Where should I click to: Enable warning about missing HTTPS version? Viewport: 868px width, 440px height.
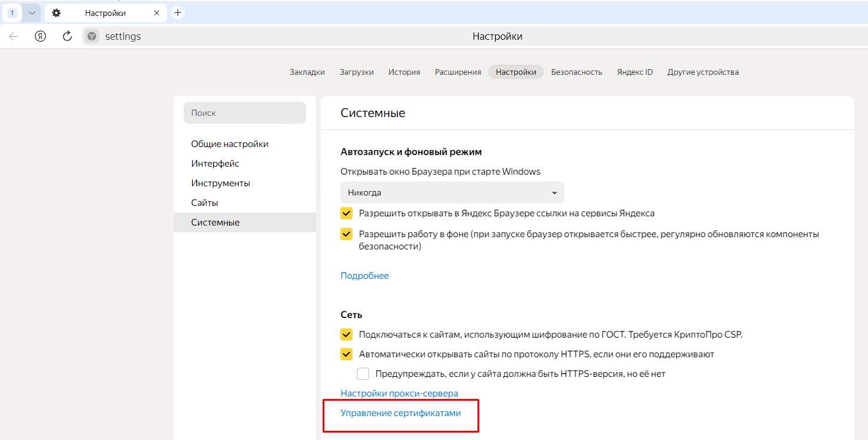click(363, 374)
